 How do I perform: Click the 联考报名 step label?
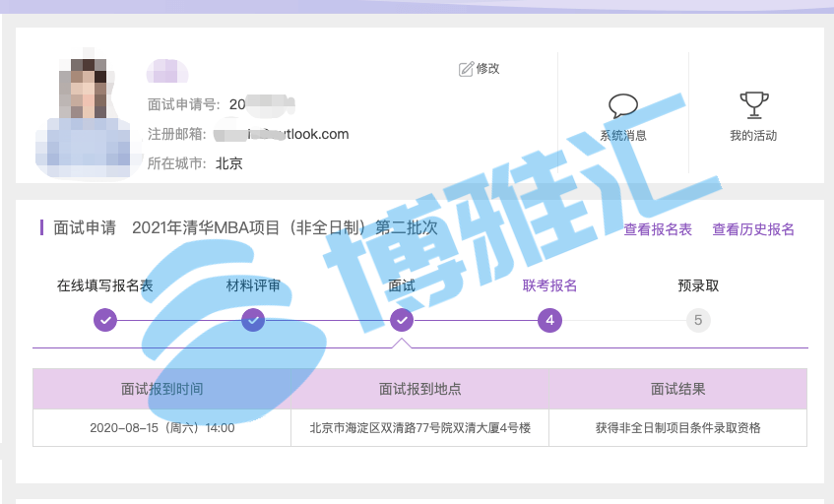point(550,285)
